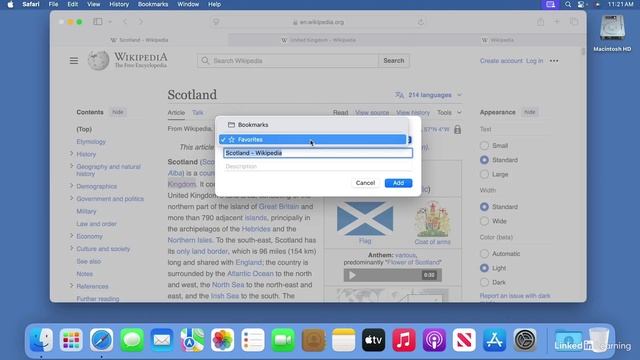Click Wikipedia hamburger menu icon
This screenshot has width=640, height=360.
coord(74,61)
